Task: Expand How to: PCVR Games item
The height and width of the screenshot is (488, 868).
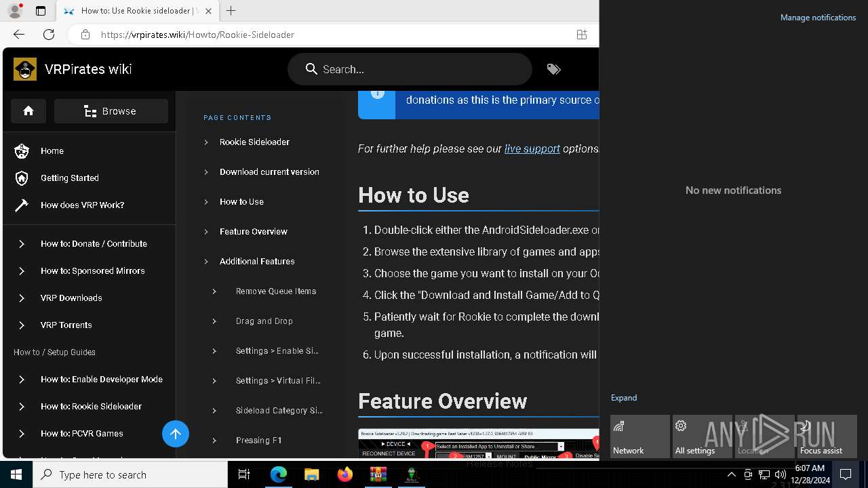Action: coord(22,433)
